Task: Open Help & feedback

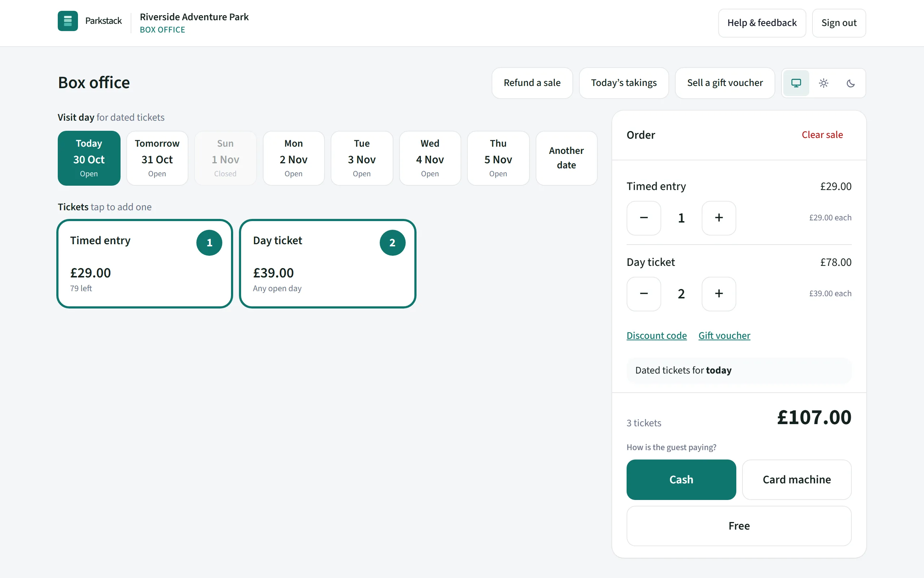Action: pos(762,23)
